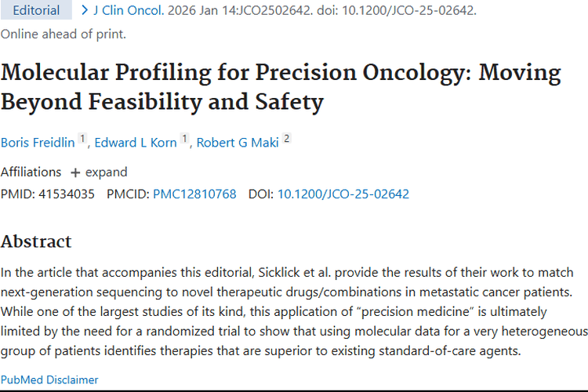Open author Edward L Korn's link
Image resolution: width=588 pixels, height=392 pixels.
(136, 143)
